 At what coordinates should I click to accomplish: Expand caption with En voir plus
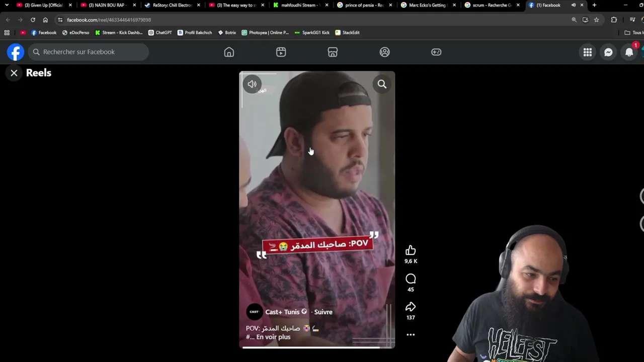[x=273, y=337]
